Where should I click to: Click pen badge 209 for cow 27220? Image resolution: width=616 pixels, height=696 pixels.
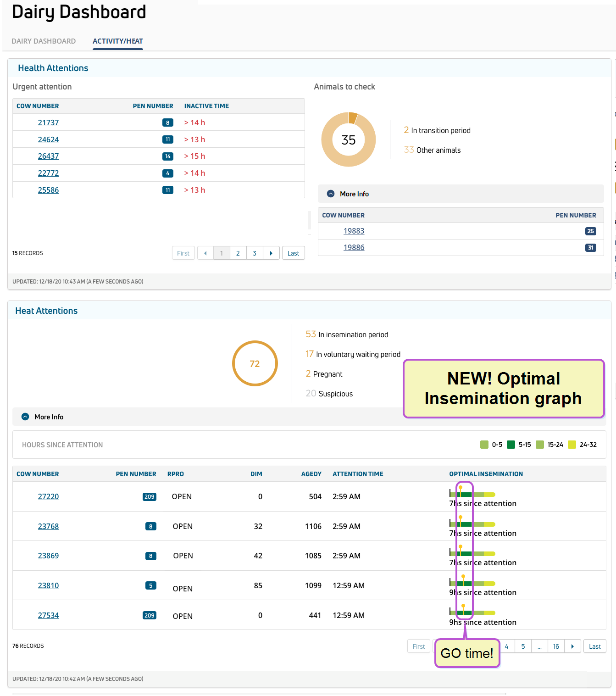click(x=150, y=497)
